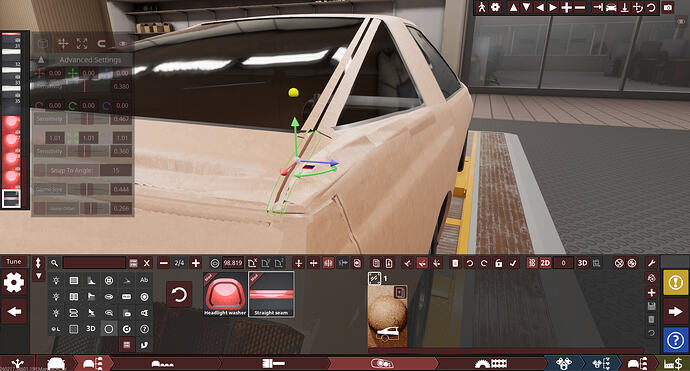Collapse Advanced Settings panel triangle
The height and width of the screenshot is (371, 690).
point(41,59)
